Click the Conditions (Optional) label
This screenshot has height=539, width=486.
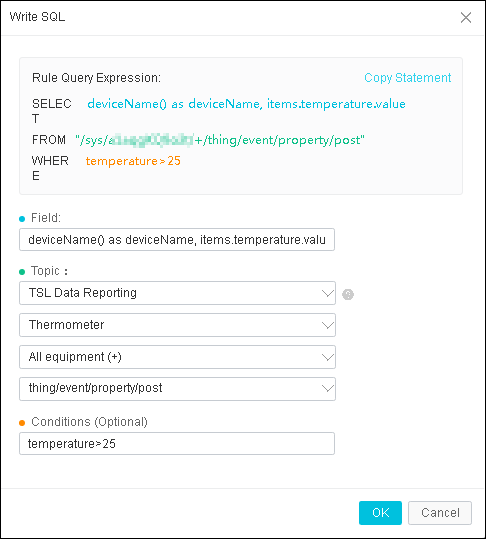pos(89,422)
